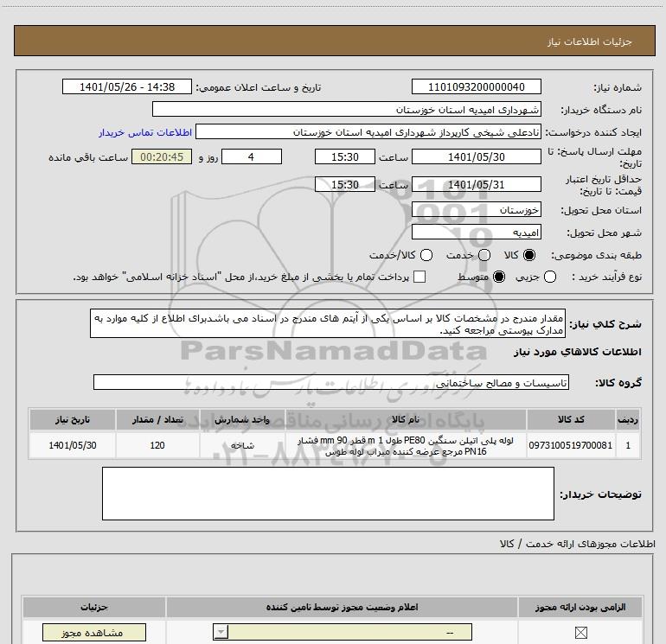The image size is (666, 644).
Task: Click the ردیف column header
Action: coord(628,420)
